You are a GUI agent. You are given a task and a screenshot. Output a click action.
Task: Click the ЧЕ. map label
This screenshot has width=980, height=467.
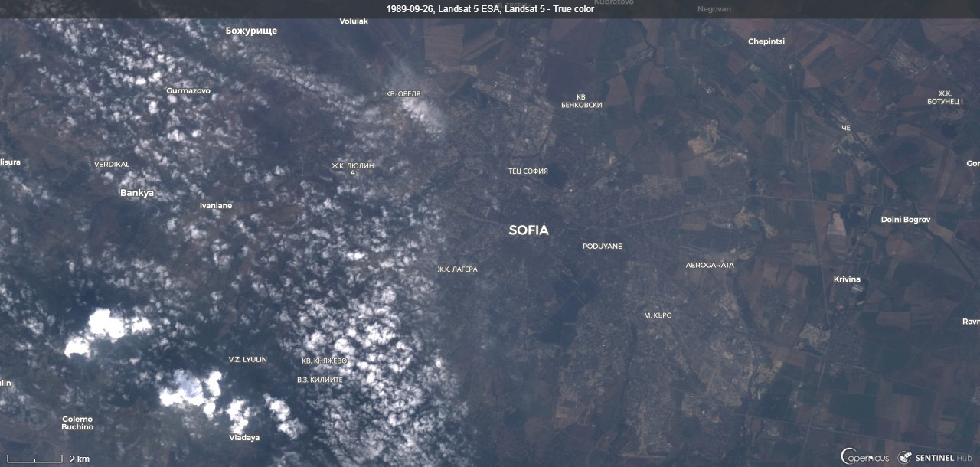coord(847,128)
